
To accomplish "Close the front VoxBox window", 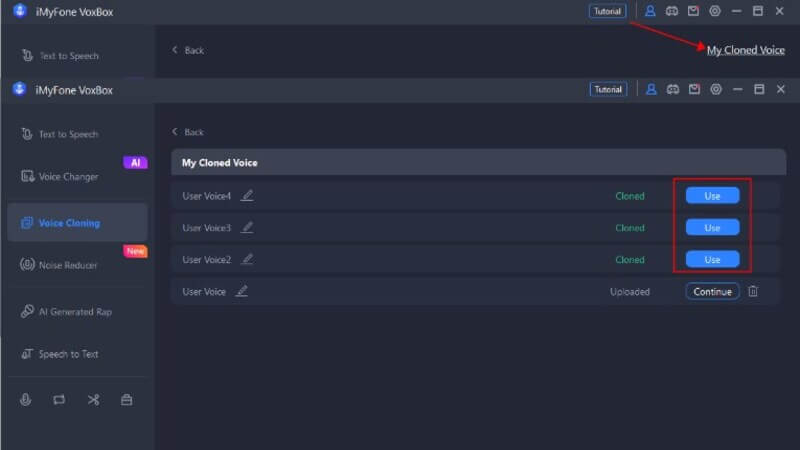I will [x=781, y=89].
